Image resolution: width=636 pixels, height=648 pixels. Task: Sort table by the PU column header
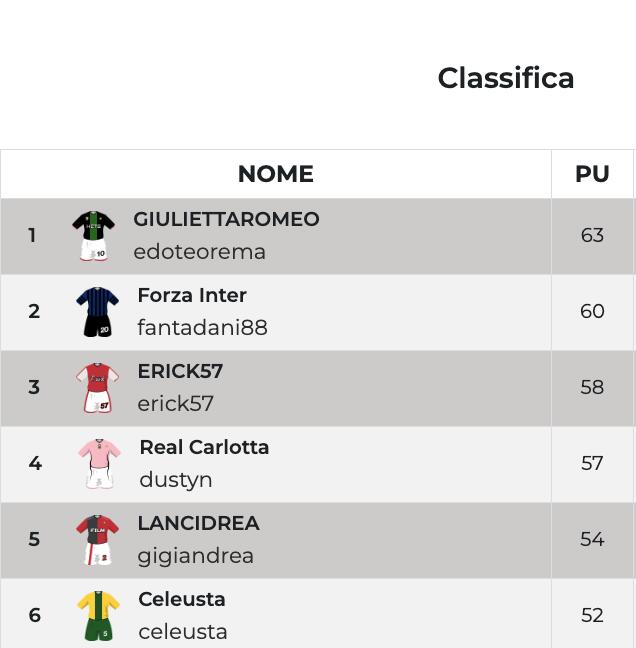[x=592, y=174]
